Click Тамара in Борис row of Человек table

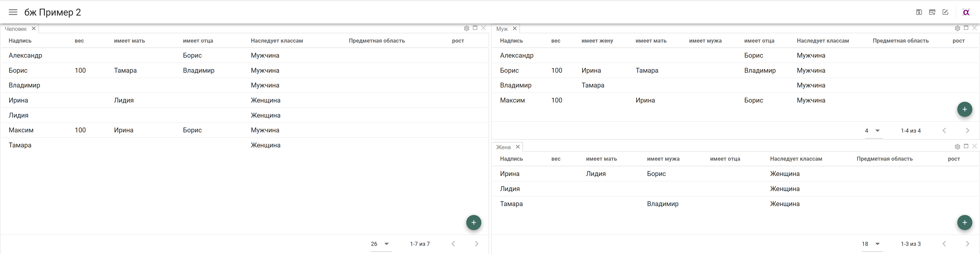click(125, 70)
